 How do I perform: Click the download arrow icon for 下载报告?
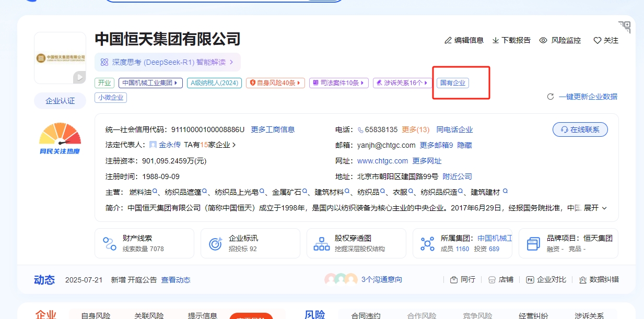495,40
